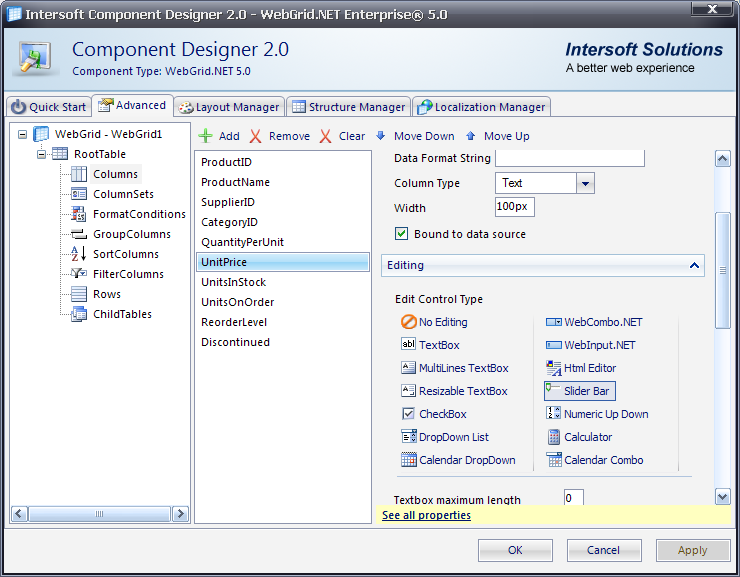The height and width of the screenshot is (577, 740).
Task: Click the Rows tree icon
Action: pyautogui.click(x=79, y=294)
